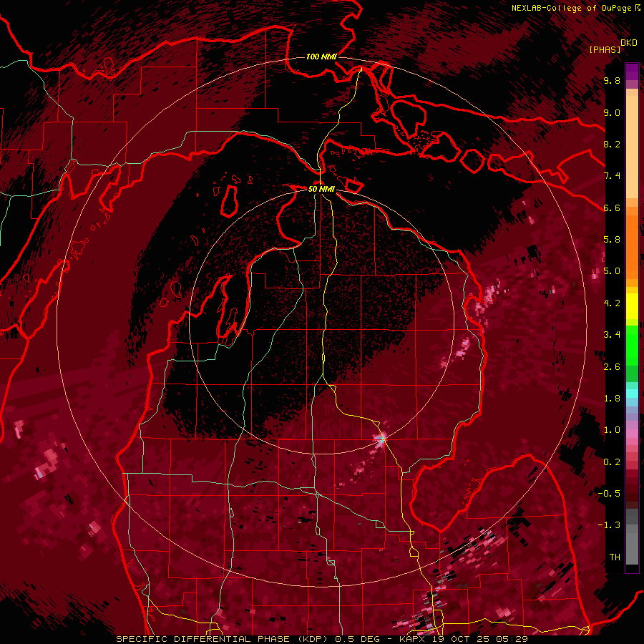Click the yellow band of the color bar
The height and width of the screenshot is (644, 644).
[x=632, y=306]
